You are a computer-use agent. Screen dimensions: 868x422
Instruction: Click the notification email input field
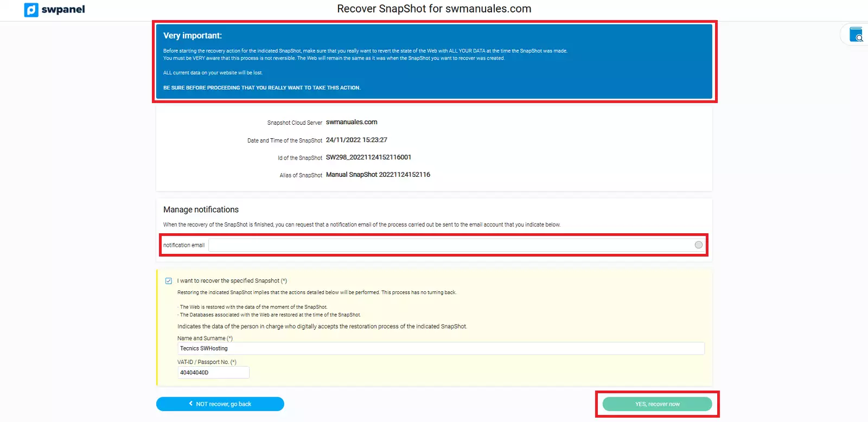[457, 245]
